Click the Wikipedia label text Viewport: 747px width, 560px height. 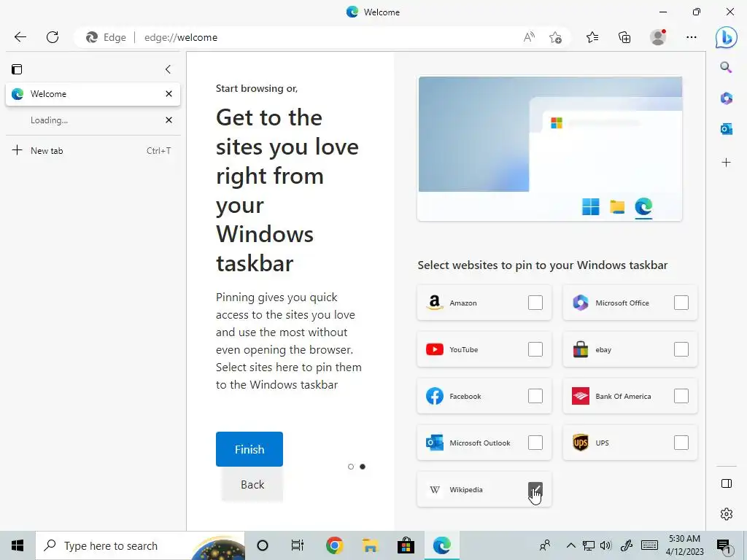click(x=466, y=489)
